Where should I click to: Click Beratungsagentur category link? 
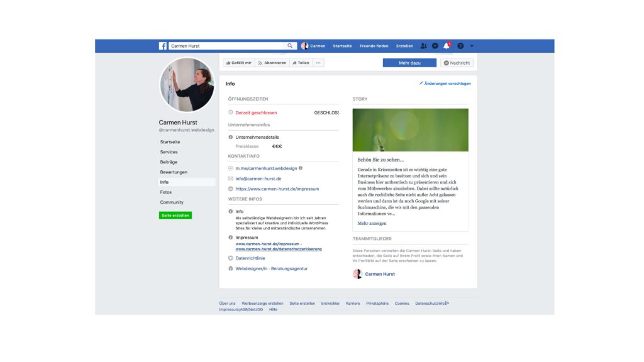pyautogui.click(x=289, y=268)
